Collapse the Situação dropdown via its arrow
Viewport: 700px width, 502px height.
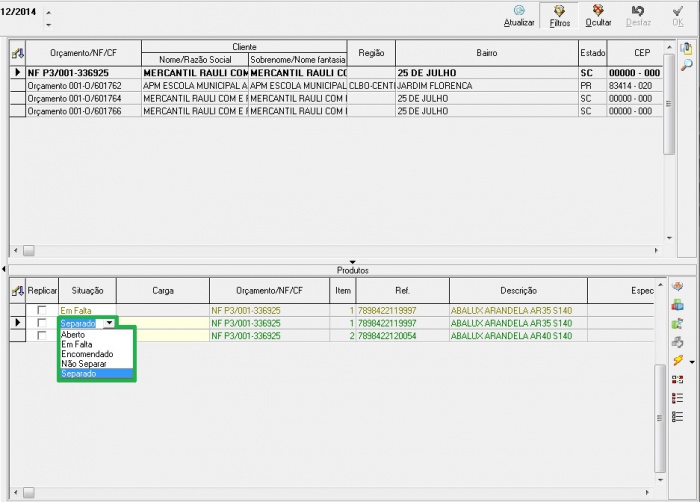(109, 324)
